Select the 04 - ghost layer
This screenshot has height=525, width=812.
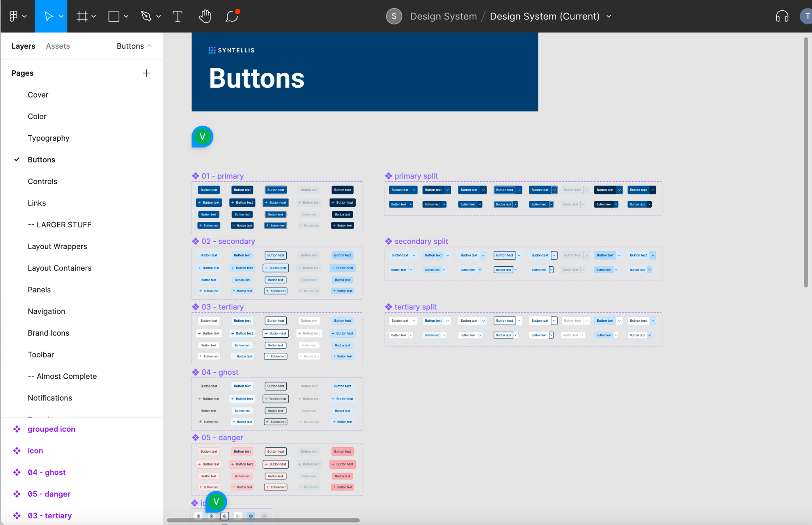pyautogui.click(x=47, y=472)
